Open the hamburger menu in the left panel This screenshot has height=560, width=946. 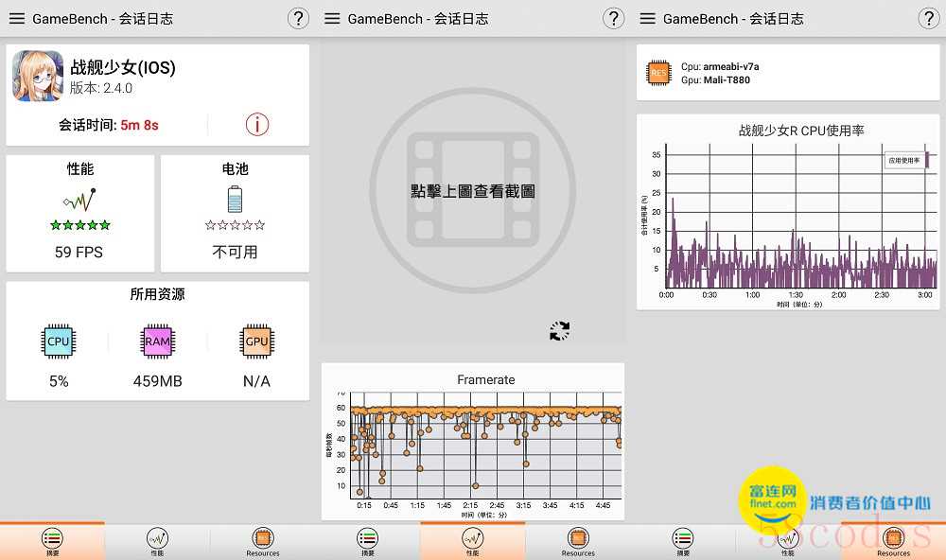[17, 19]
